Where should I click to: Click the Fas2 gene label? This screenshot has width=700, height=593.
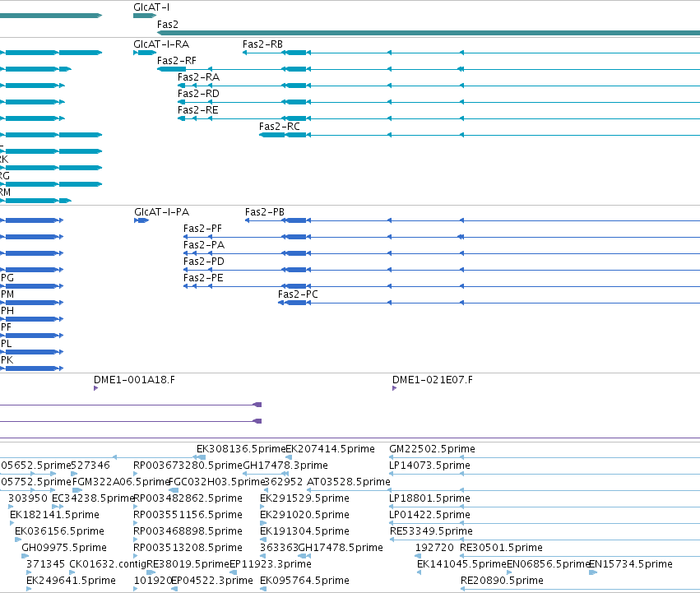click(x=168, y=25)
